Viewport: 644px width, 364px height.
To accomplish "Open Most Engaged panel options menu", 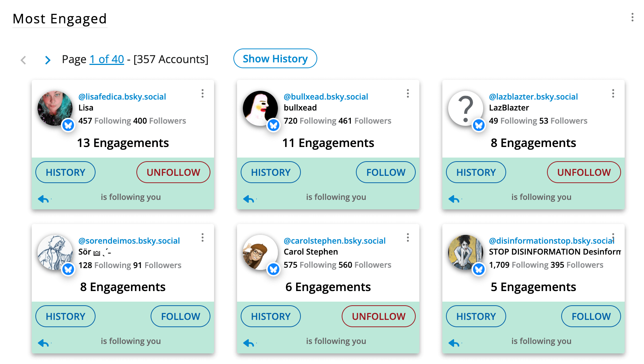I will coord(632,18).
